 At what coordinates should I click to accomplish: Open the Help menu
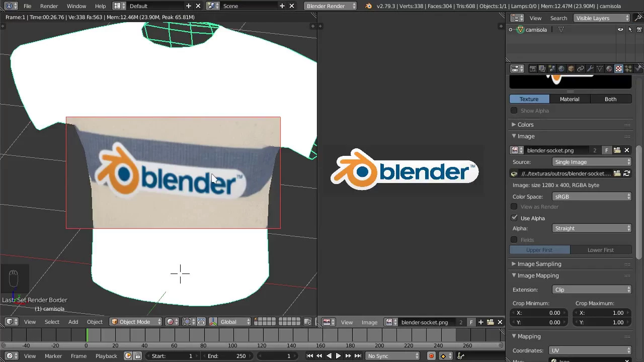100,6
